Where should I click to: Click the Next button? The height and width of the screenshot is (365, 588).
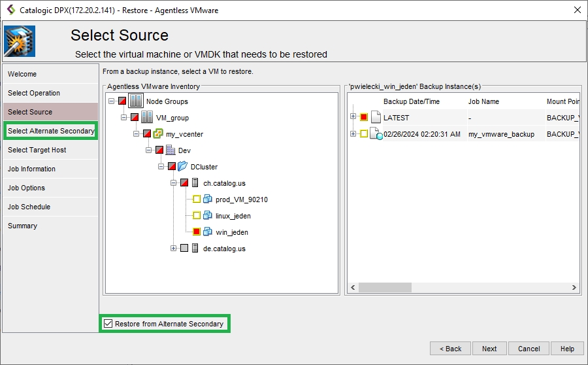click(489, 349)
